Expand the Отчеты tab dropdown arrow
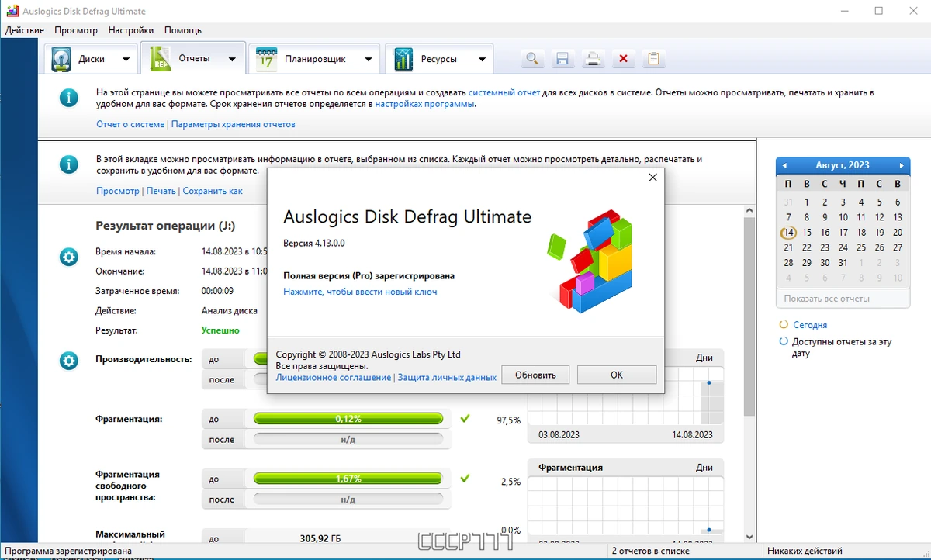 pyautogui.click(x=232, y=59)
